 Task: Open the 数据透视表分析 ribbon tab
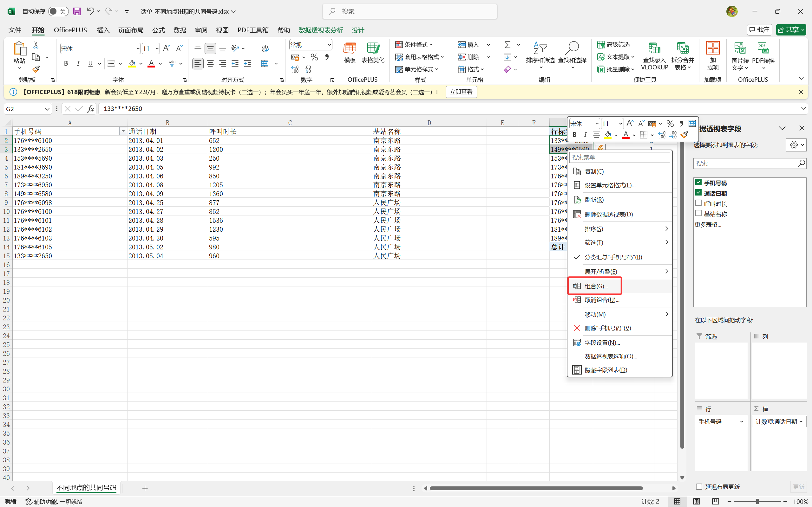(320, 30)
